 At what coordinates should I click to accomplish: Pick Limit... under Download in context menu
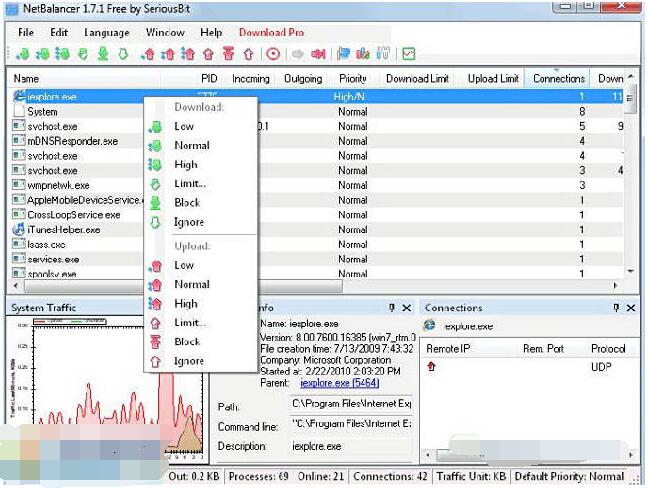(190, 183)
